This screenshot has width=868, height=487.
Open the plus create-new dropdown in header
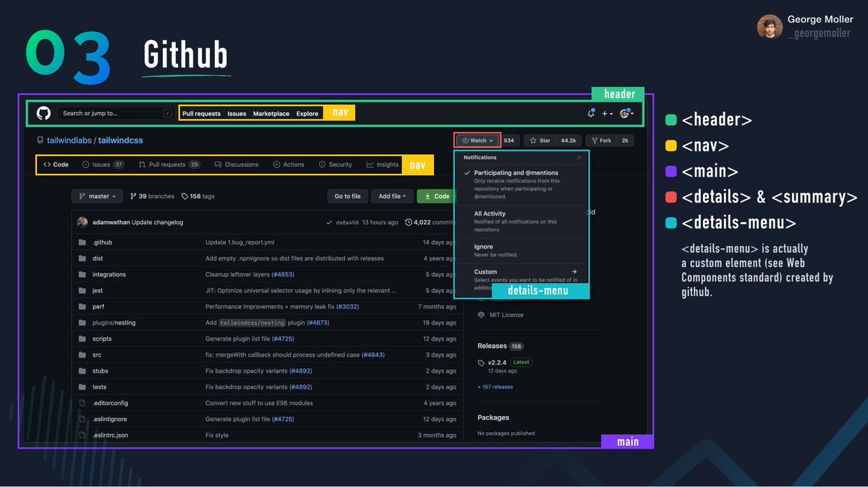607,114
